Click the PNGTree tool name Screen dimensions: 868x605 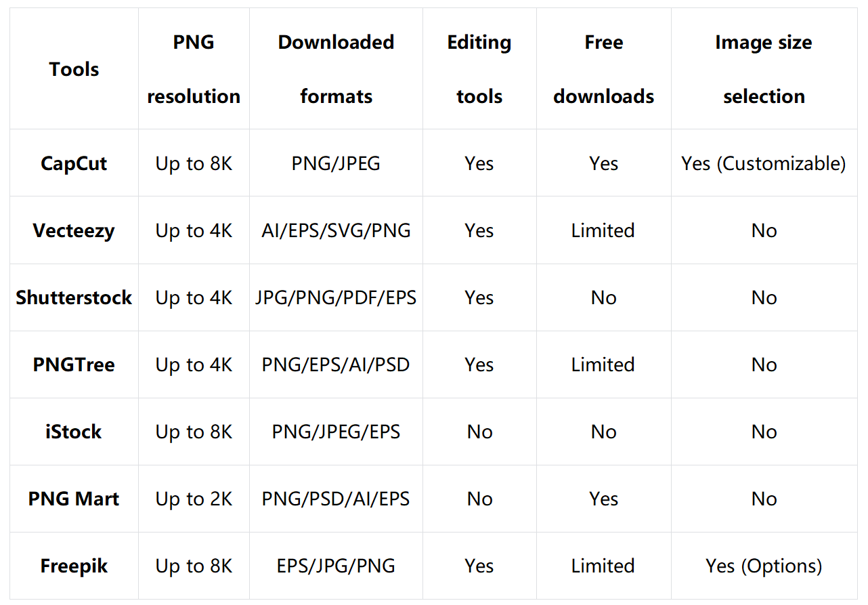pyautogui.click(x=74, y=364)
